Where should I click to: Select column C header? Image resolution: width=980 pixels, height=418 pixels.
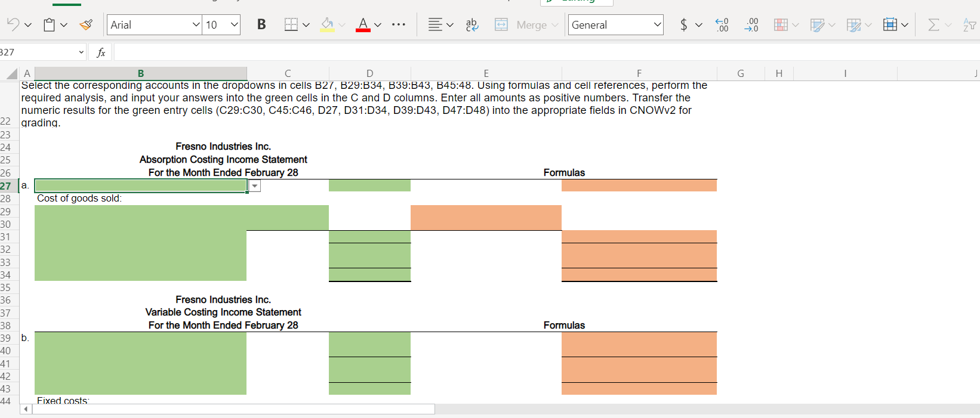[288, 73]
